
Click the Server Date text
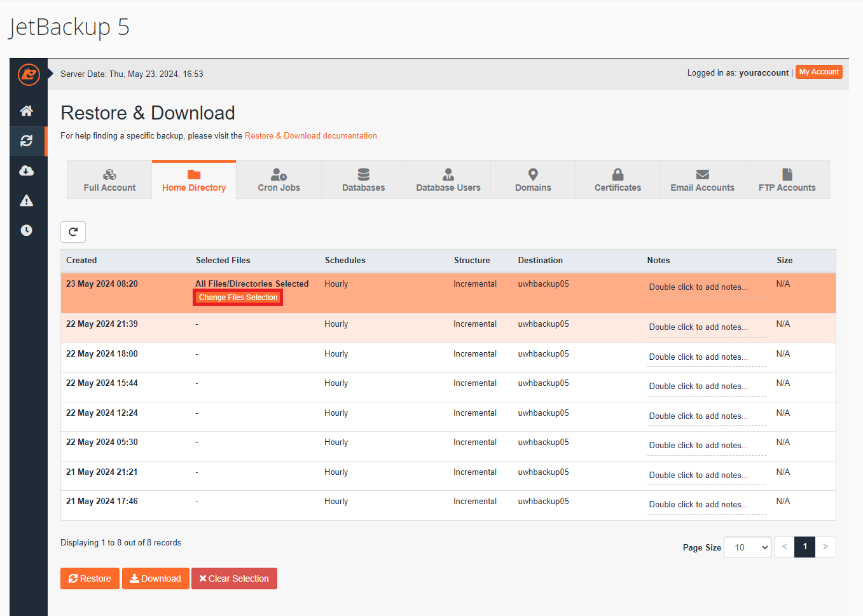[132, 74]
